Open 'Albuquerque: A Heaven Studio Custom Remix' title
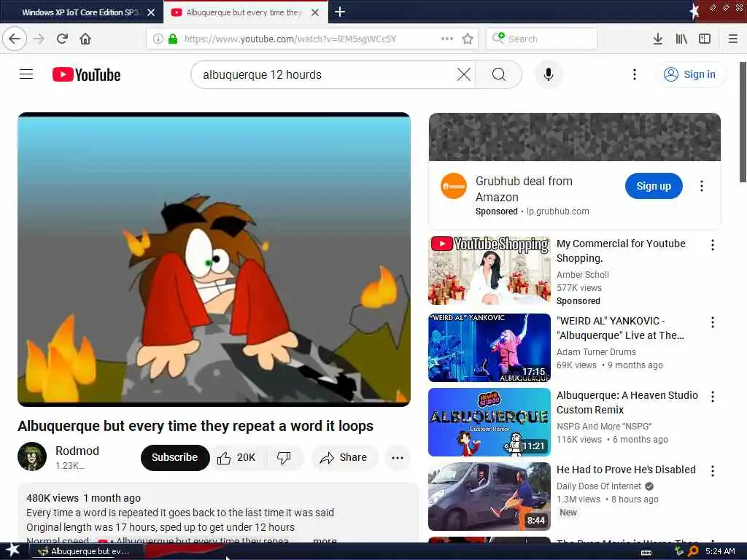Viewport: 747px width, 560px height. point(627,402)
